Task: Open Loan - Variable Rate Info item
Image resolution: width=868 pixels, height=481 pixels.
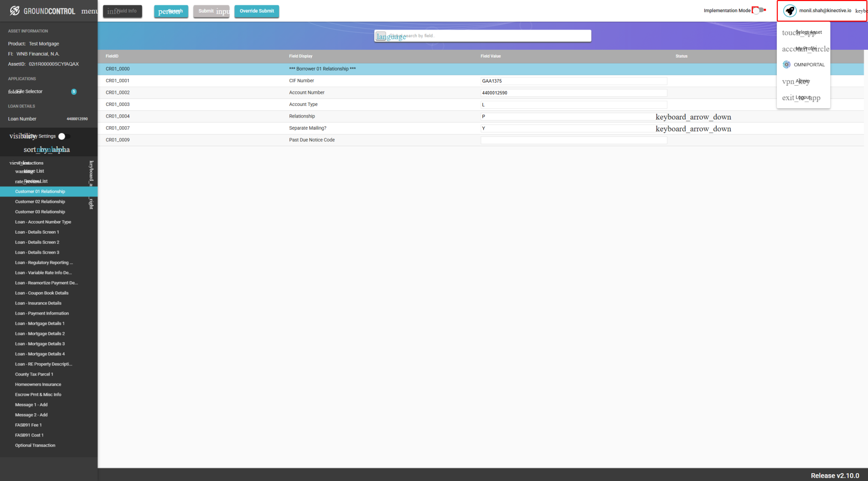Action: pos(43,273)
